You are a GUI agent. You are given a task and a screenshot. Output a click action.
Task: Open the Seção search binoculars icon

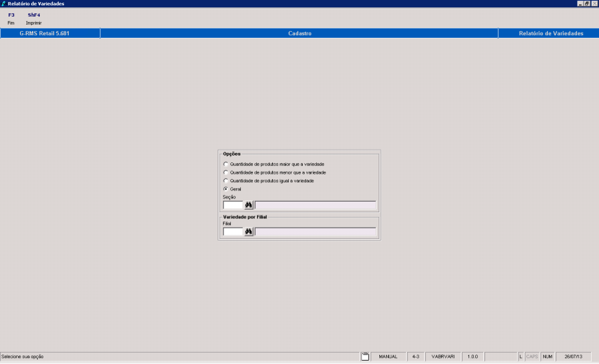[x=249, y=205]
